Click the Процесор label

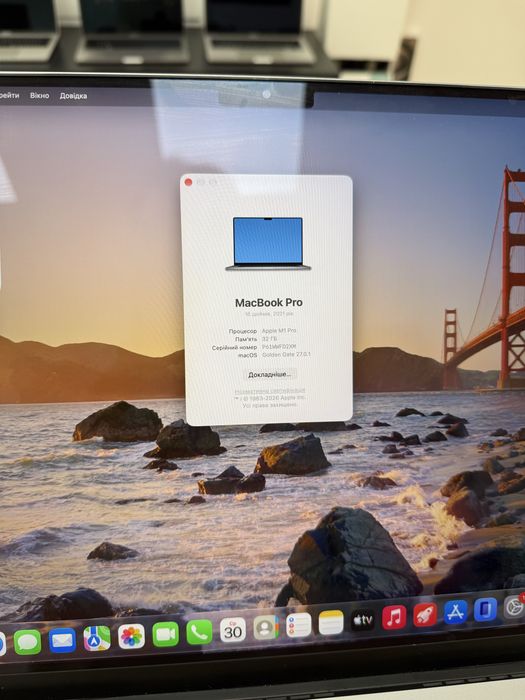coord(242,331)
